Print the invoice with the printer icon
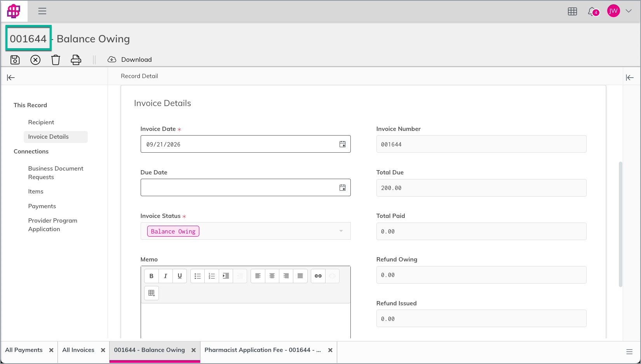The image size is (641, 364). click(76, 60)
